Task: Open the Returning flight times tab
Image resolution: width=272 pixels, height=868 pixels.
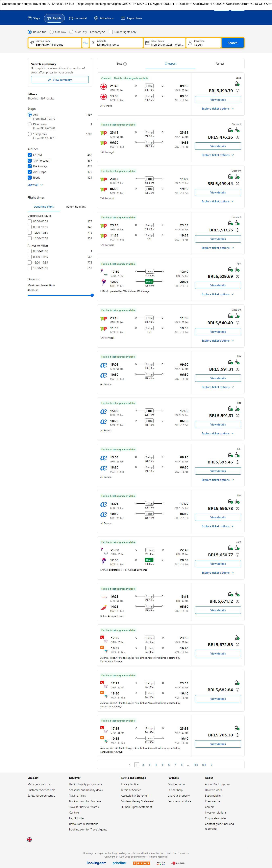Action: click(x=76, y=207)
